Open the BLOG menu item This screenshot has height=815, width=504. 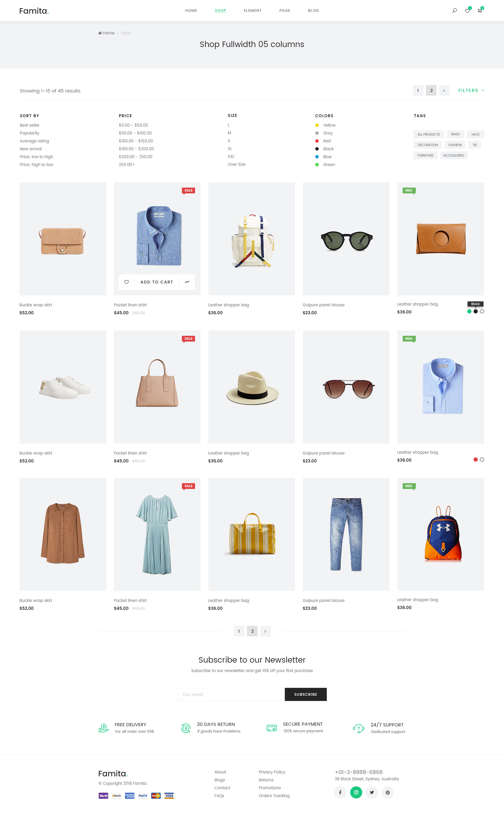point(313,11)
